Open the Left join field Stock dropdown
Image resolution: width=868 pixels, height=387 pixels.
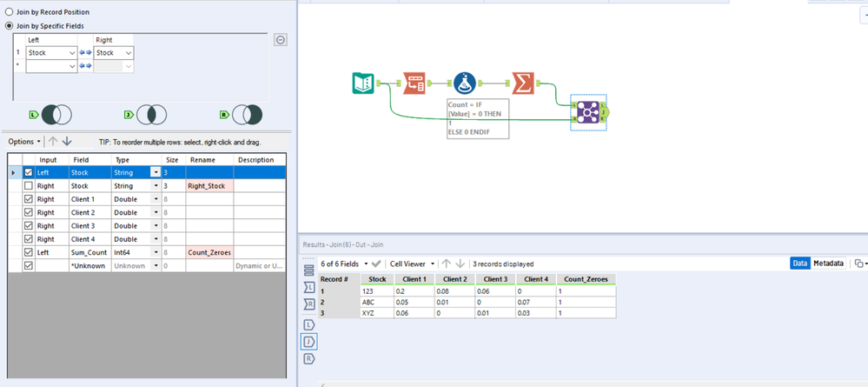pos(72,53)
